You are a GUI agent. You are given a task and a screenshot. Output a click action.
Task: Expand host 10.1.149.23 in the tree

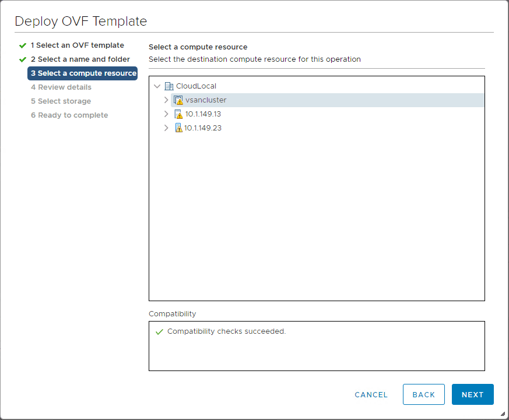point(166,128)
